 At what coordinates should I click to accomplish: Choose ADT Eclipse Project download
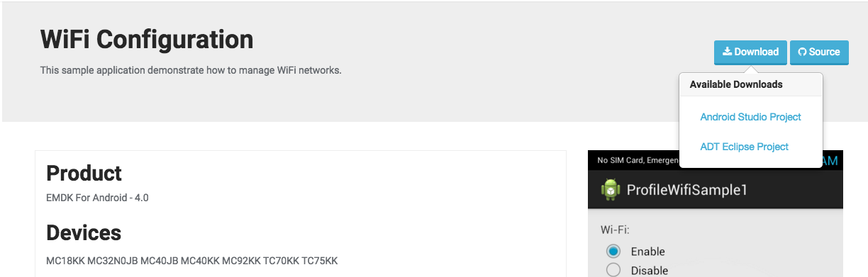click(x=744, y=147)
